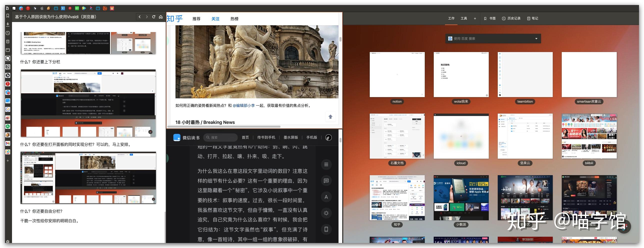The height and width of the screenshot is (248, 644).
Task: Expand the search engine dropdown arrow
Action: click(x=536, y=39)
